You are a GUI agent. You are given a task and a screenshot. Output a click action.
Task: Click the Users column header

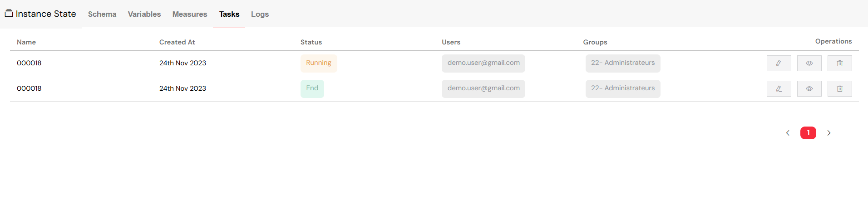pos(451,42)
